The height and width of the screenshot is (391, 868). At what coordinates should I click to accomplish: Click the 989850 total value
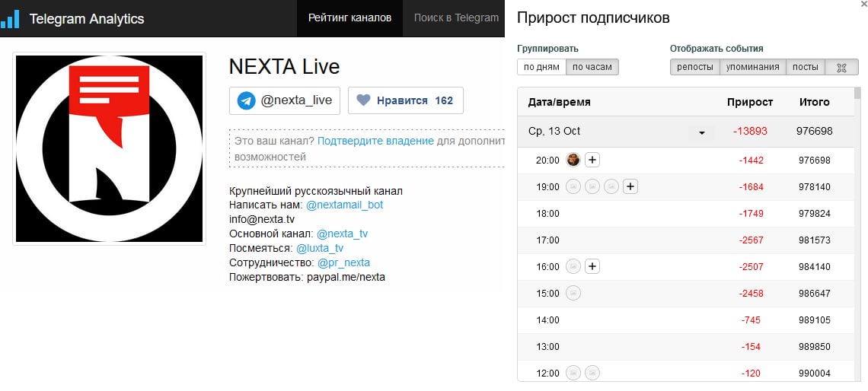814,347
